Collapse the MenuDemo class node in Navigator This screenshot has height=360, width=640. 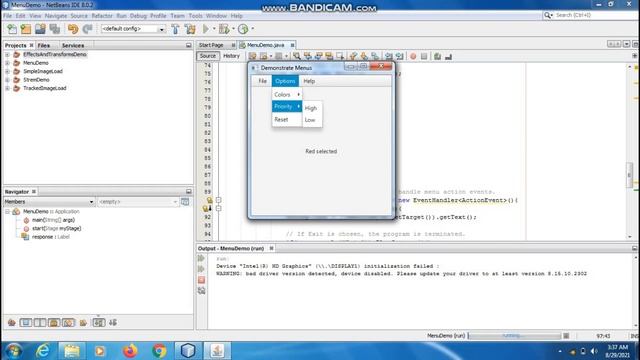pyautogui.click(x=7, y=211)
